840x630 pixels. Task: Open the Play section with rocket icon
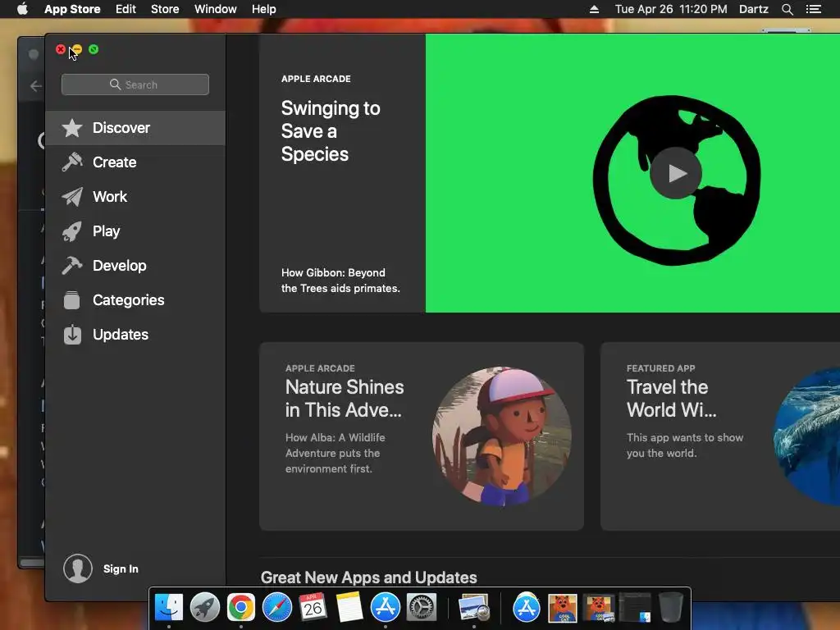pyautogui.click(x=135, y=231)
